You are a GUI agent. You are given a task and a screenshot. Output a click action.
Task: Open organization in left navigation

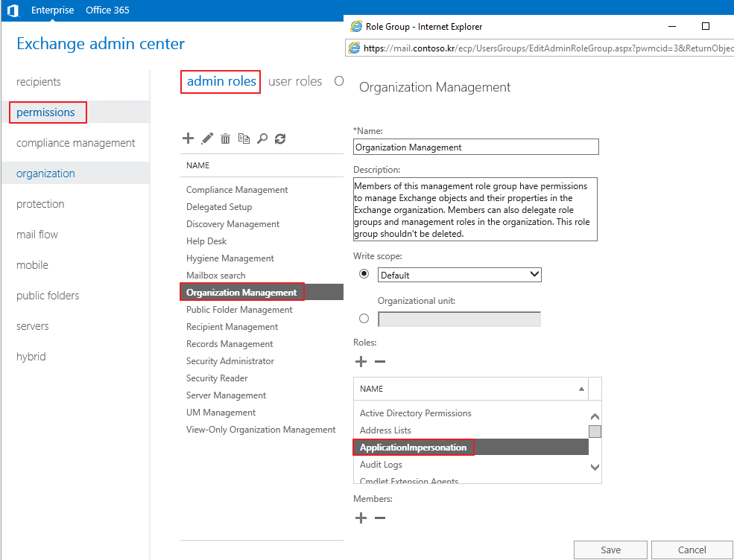[45, 174]
